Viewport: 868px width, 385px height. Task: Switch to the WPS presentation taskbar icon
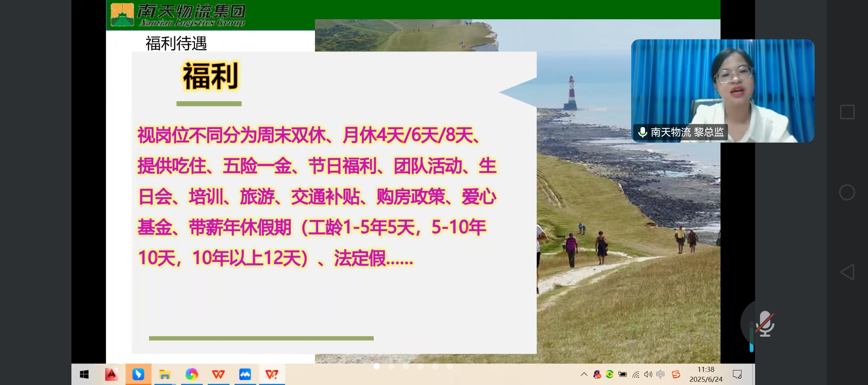[272, 374]
